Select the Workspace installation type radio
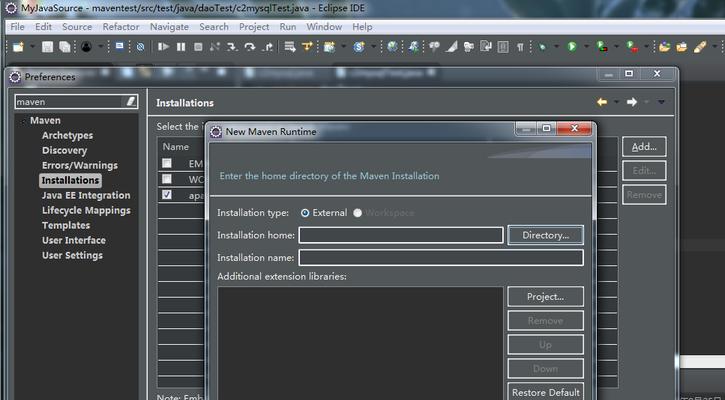This screenshot has width=725, height=400. [357, 213]
